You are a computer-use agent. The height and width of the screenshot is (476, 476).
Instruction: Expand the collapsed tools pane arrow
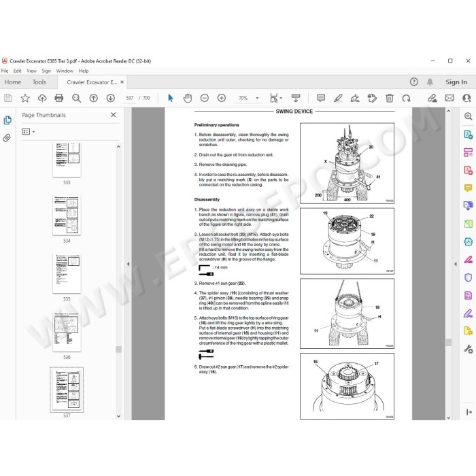(469, 412)
